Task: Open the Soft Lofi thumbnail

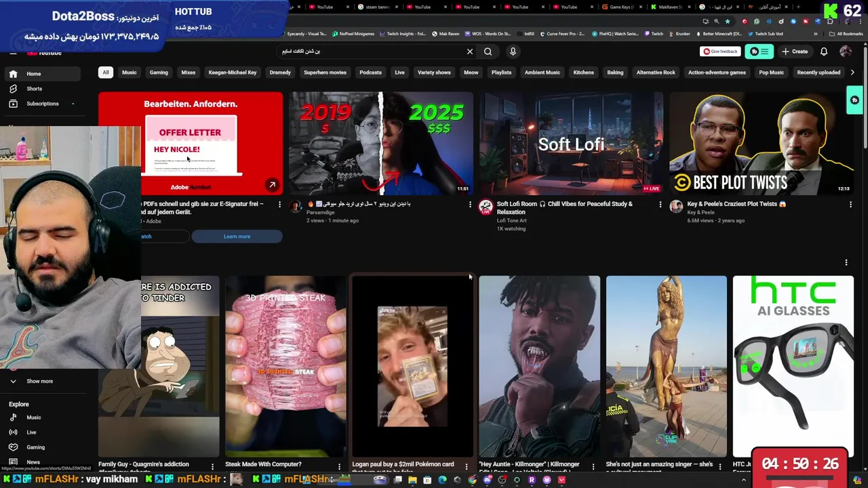Action: 571,144
